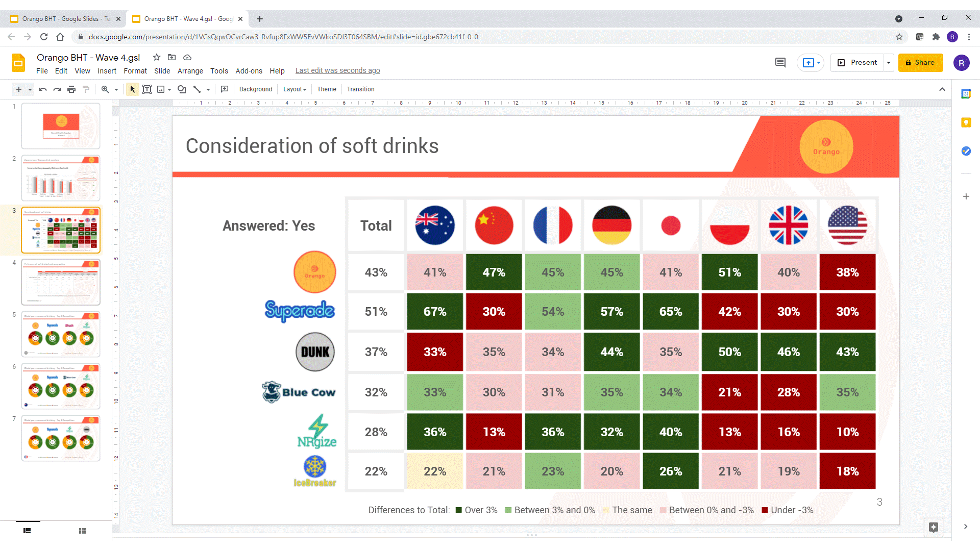
Task: Open the Add-ons menu
Action: [x=249, y=71]
